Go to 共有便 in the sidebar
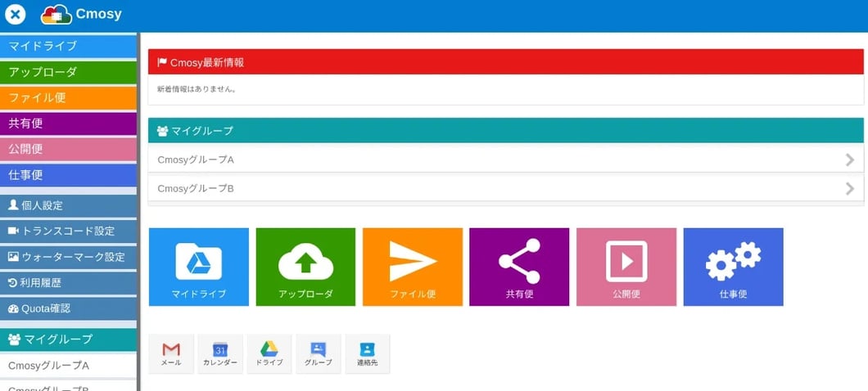This screenshot has width=868, height=391. click(68, 124)
